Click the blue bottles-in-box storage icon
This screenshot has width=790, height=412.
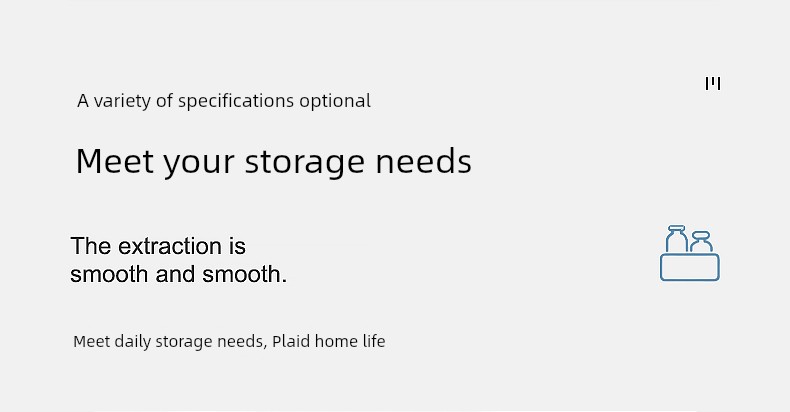(x=690, y=253)
